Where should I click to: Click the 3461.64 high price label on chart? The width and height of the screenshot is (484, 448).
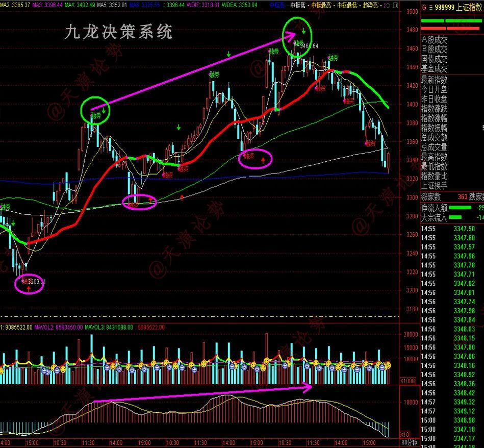pyautogui.click(x=309, y=46)
